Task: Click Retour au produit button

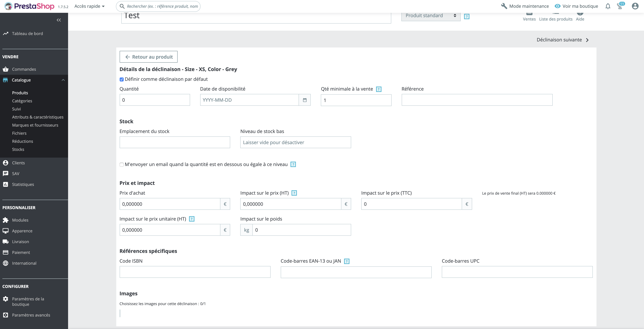Action: (148, 57)
